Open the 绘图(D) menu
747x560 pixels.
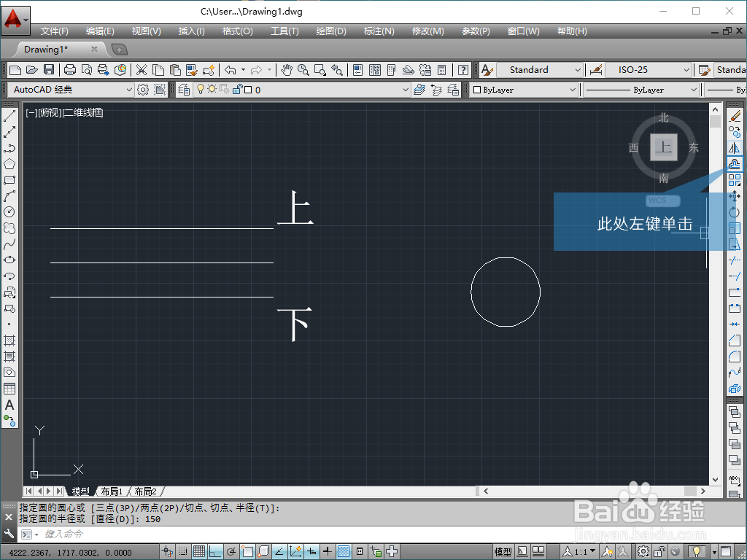coord(331,31)
